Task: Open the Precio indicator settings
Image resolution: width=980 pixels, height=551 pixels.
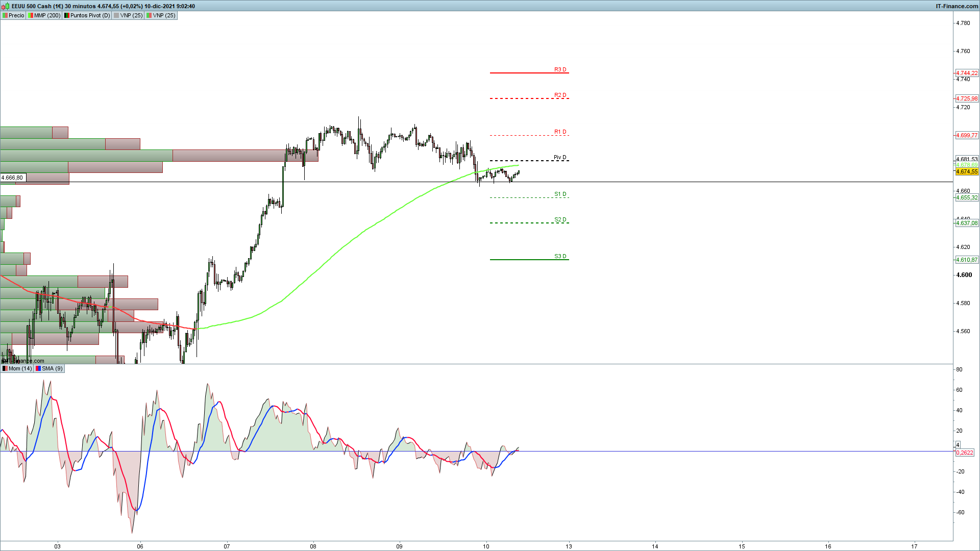Action: (13, 15)
